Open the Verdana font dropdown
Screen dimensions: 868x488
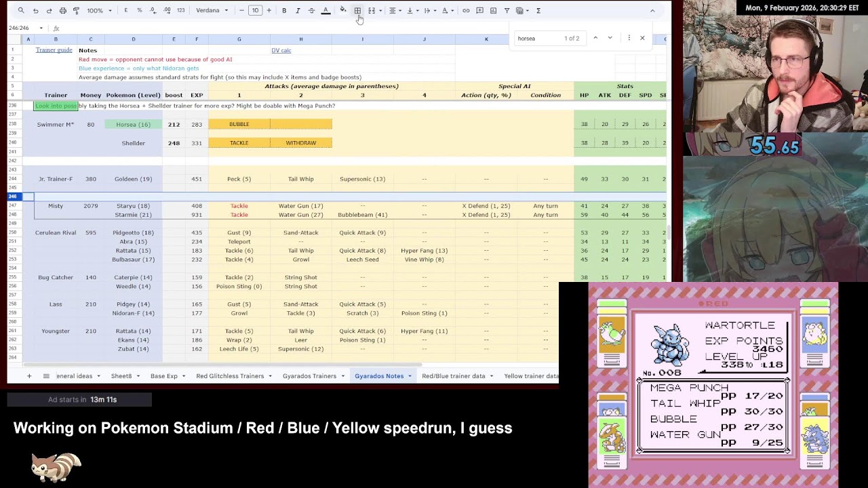pyautogui.click(x=212, y=11)
